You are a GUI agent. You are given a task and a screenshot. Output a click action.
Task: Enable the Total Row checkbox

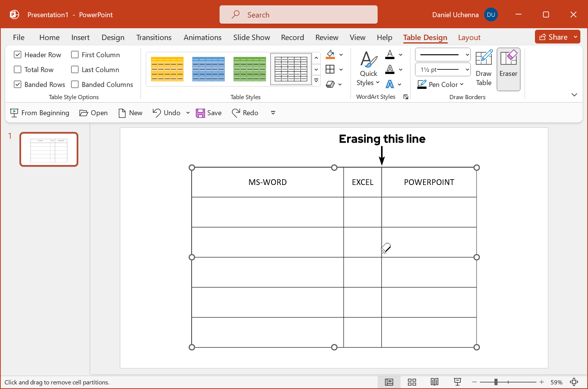click(18, 70)
